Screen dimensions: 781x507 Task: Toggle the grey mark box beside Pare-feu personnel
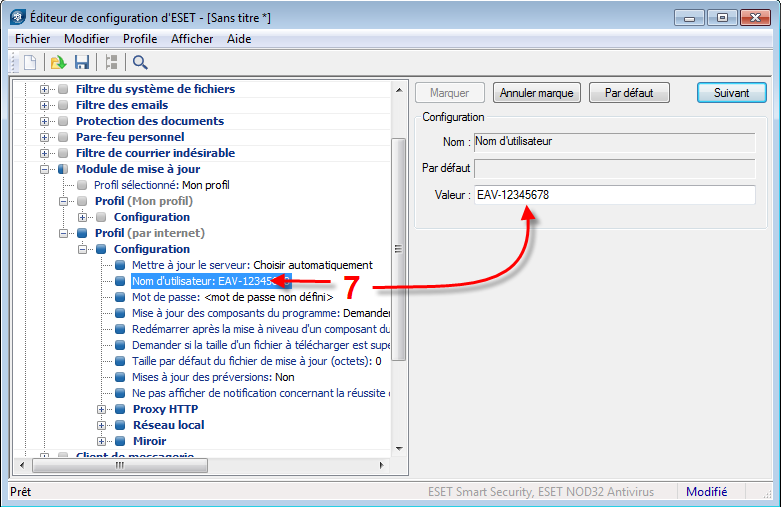63,137
